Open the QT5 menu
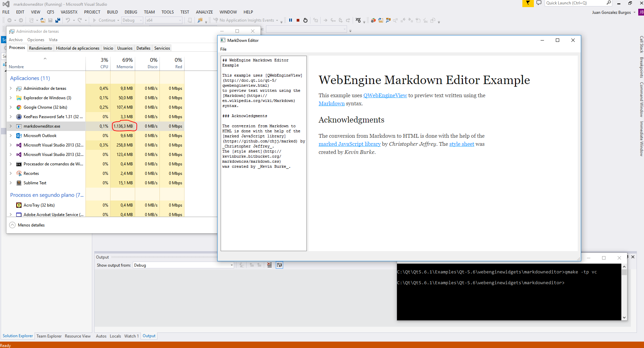 point(50,12)
